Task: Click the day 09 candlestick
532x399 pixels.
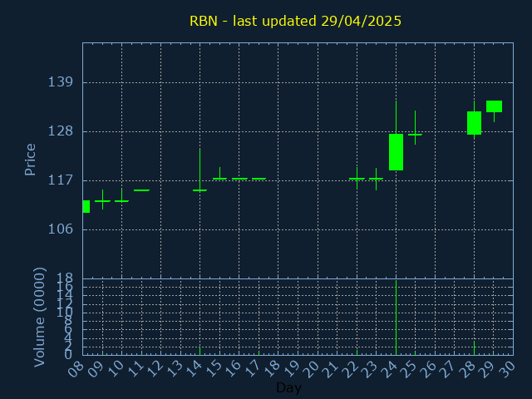Action: pos(102,201)
